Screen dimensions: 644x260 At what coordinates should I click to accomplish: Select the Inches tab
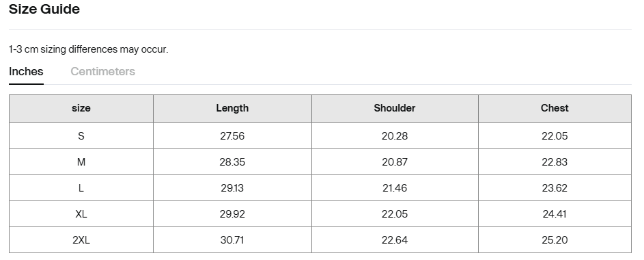point(26,72)
